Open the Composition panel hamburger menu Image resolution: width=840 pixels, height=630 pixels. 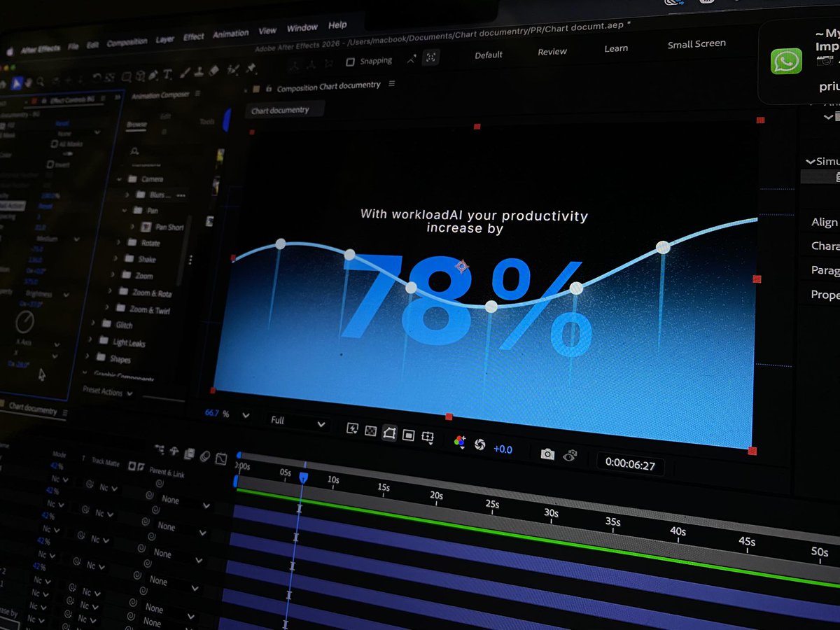(391, 84)
